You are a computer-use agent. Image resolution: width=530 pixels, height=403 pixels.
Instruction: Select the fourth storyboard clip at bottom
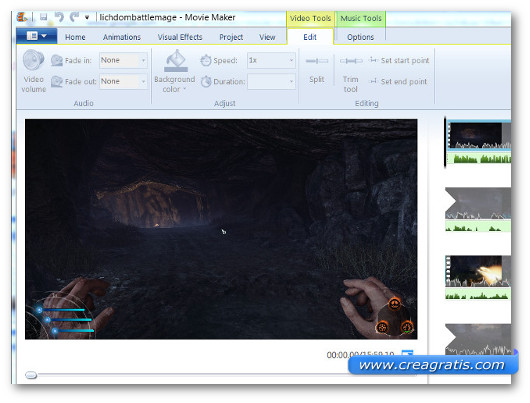(479, 339)
